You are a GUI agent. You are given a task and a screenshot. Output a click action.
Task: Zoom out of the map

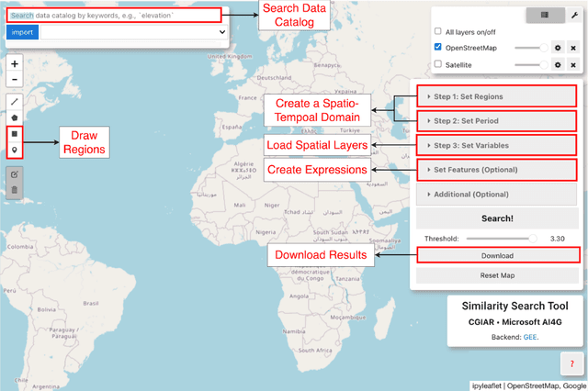15,80
